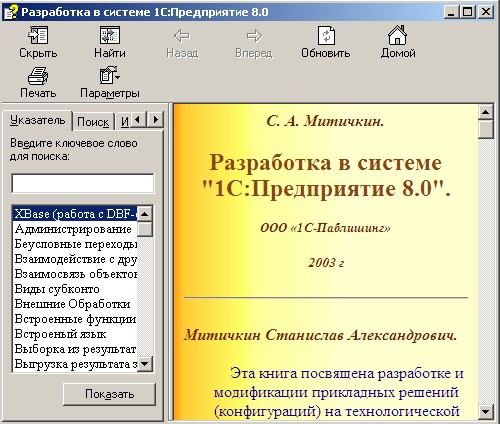The width and height of the screenshot is (500, 424).
Task: Click the index list scrollbar thumb
Action: 145,229
